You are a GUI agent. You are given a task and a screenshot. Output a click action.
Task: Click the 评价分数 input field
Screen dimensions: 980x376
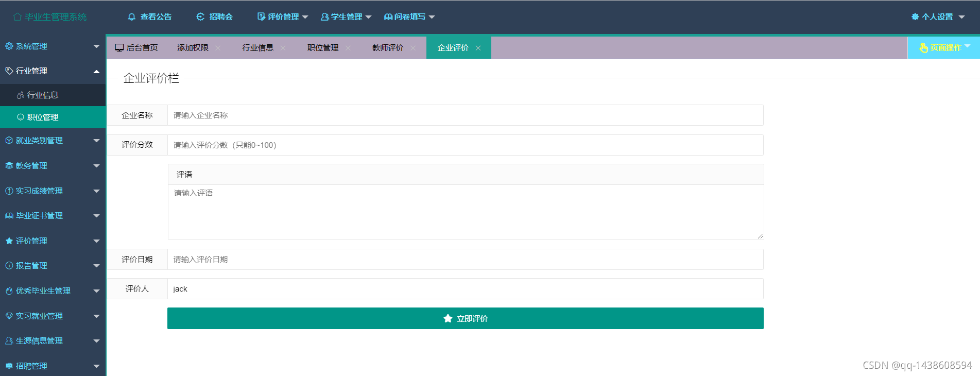click(466, 145)
